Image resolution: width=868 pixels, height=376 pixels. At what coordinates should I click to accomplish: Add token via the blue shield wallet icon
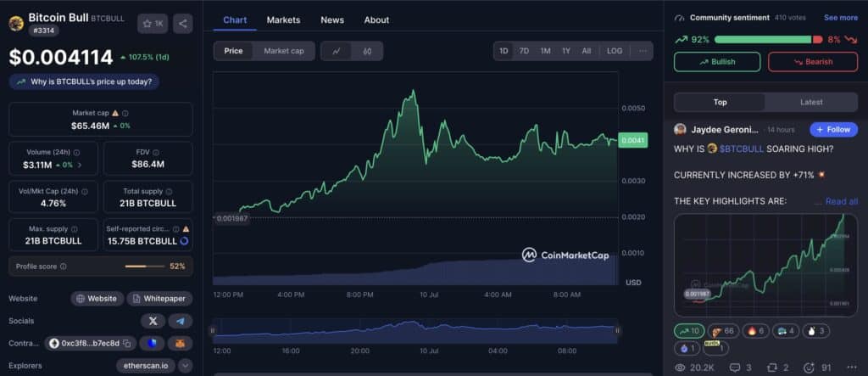pos(153,343)
